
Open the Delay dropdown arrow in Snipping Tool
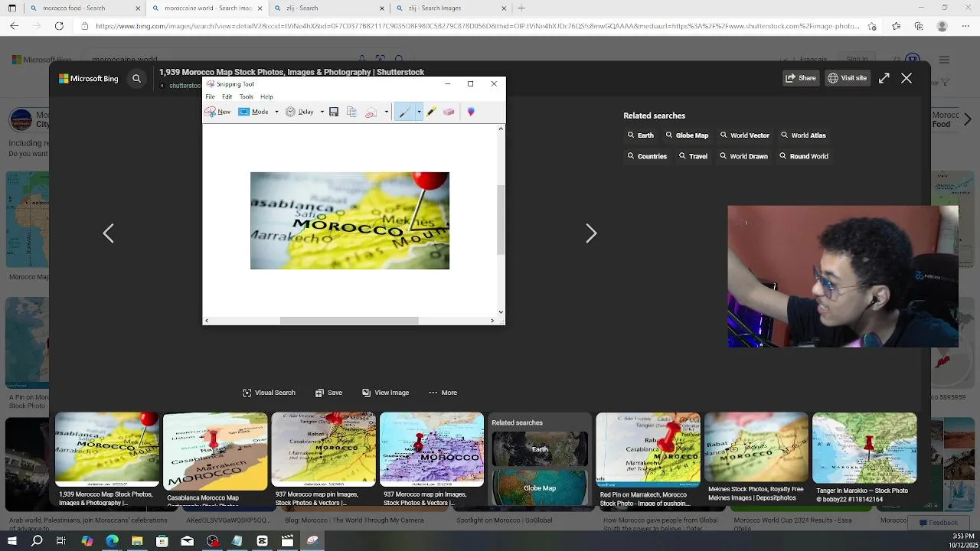coord(322,112)
